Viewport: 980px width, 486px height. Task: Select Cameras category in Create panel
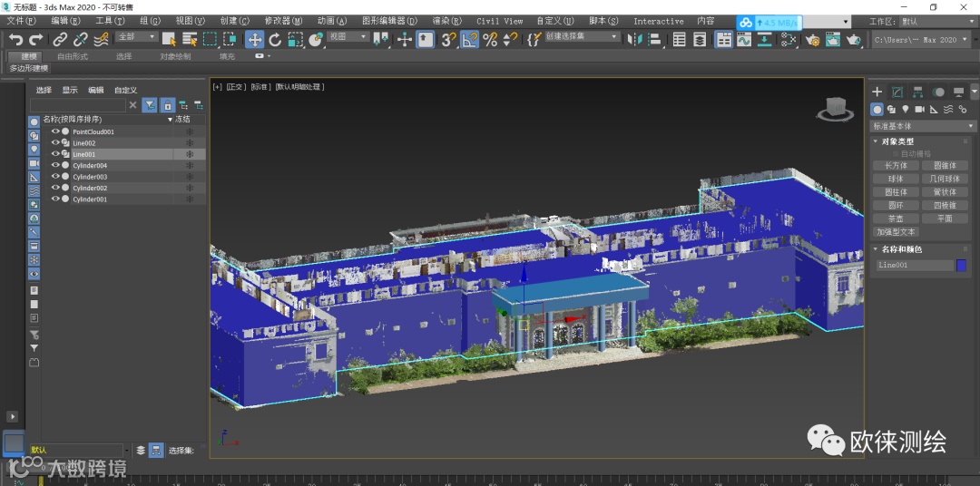point(920,110)
